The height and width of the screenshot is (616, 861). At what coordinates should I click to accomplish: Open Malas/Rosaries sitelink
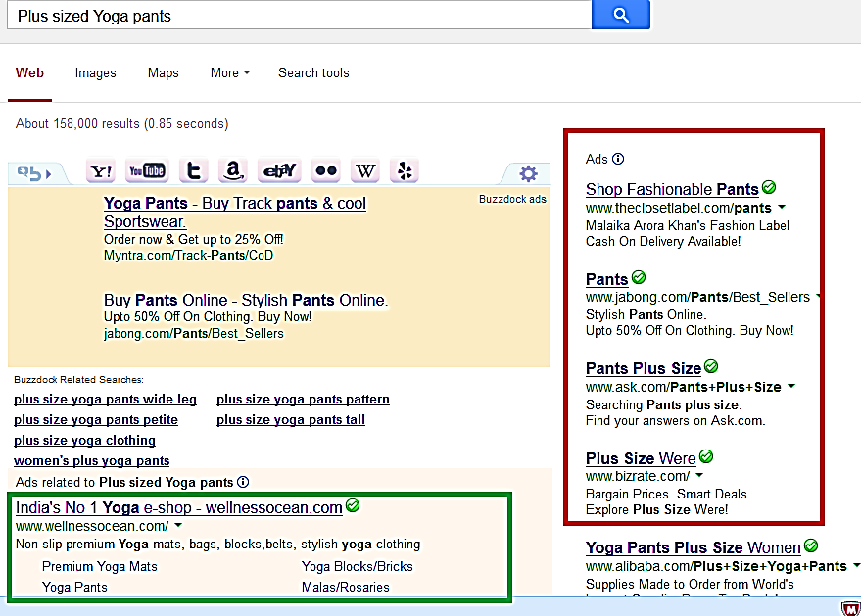click(x=346, y=587)
